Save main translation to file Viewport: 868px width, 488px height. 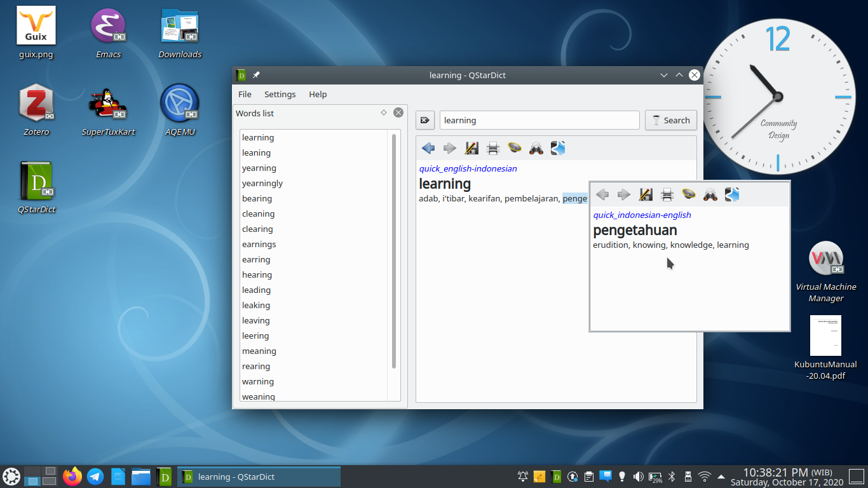(471, 148)
